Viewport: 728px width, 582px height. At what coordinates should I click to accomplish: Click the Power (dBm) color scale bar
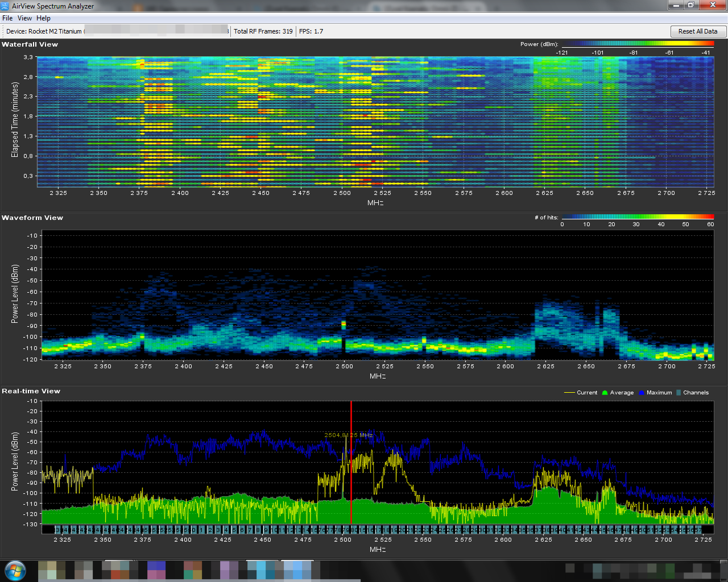pos(638,44)
